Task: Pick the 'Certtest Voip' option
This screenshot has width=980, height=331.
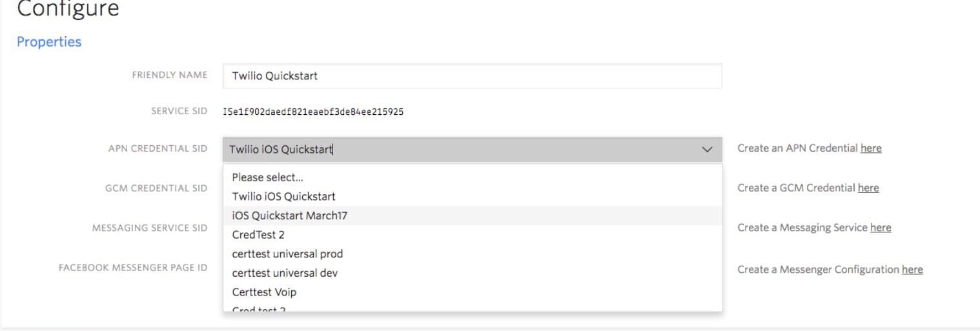Action: [x=264, y=292]
